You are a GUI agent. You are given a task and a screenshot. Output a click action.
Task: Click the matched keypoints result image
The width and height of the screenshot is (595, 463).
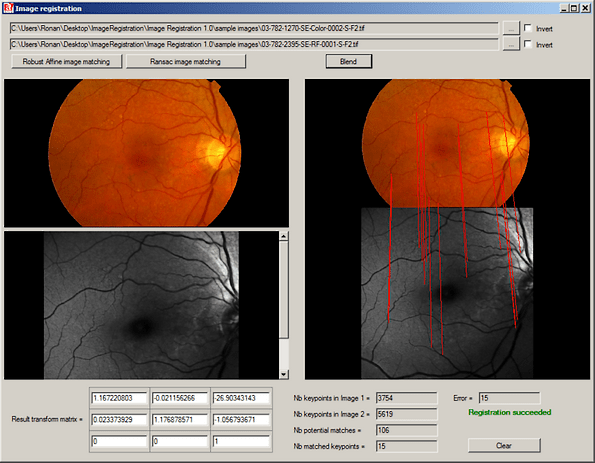pos(447,229)
